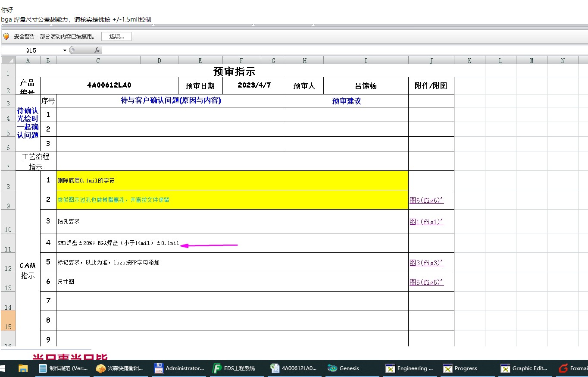Image resolution: width=588 pixels, height=377 pixels.
Task: Click the 预审建议 header cell
Action: (347, 101)
